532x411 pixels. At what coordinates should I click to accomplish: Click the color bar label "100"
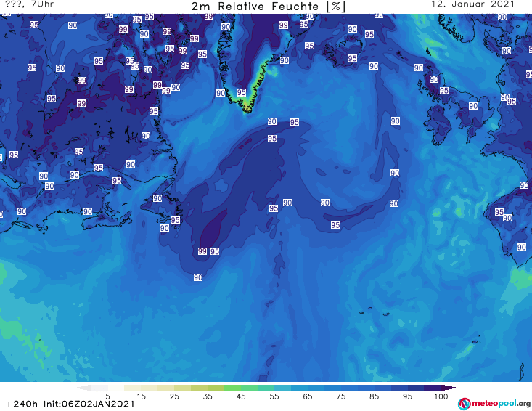pos(441,396)
